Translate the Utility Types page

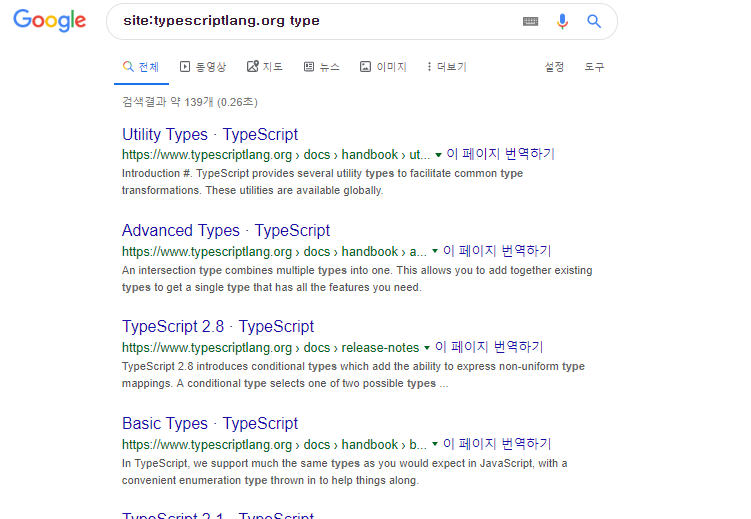pos(501,154)
